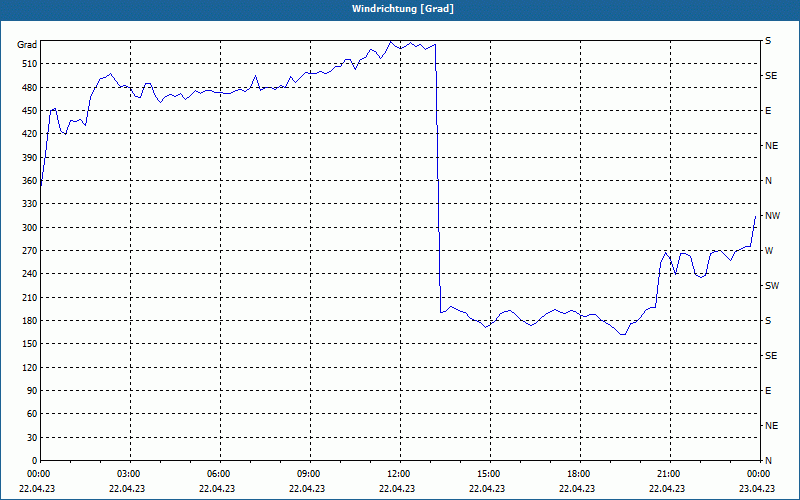This screenshot has height=500, width=800.
Task: Select the 06:00 time label
Action: (x=218, y=474)
